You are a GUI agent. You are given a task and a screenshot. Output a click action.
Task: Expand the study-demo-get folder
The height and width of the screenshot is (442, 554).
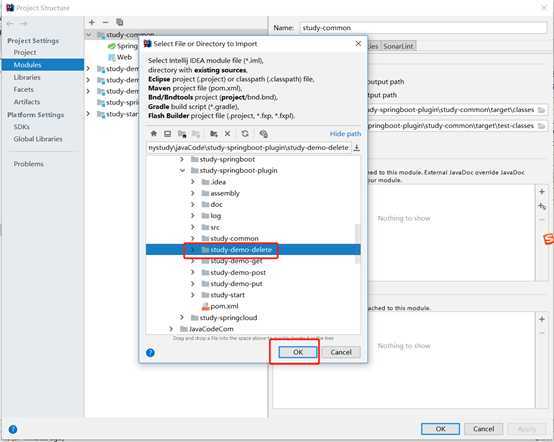[193, 261]
